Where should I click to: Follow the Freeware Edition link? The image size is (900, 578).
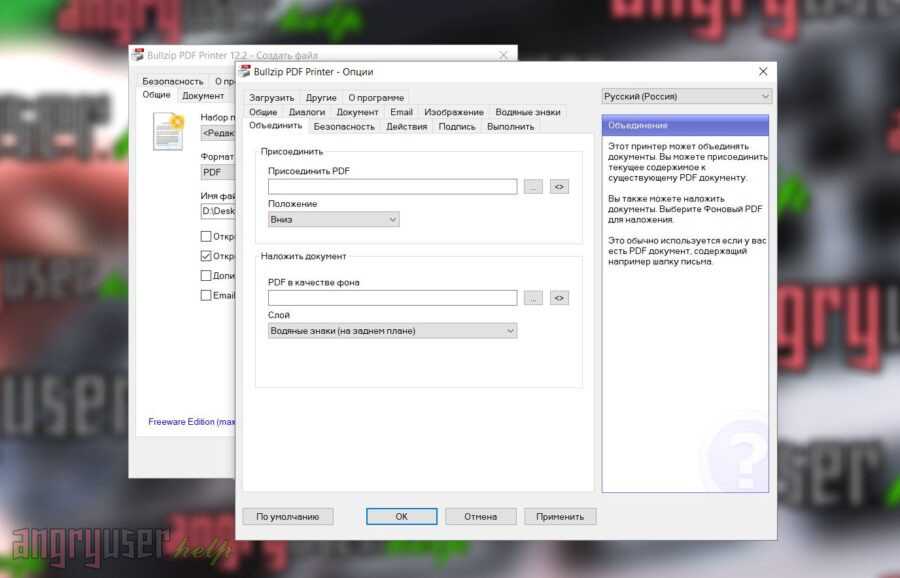point(191,422)
